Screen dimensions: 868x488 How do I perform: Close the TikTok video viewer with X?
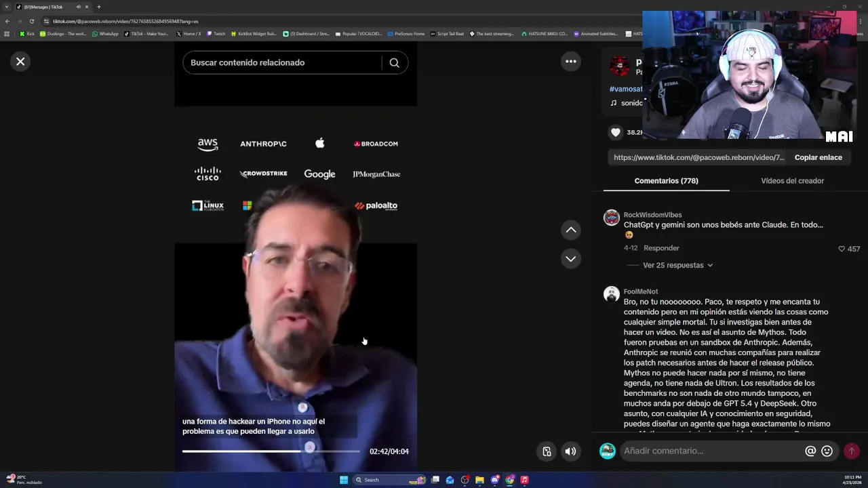pyautogui.click(x=20, y=62)
